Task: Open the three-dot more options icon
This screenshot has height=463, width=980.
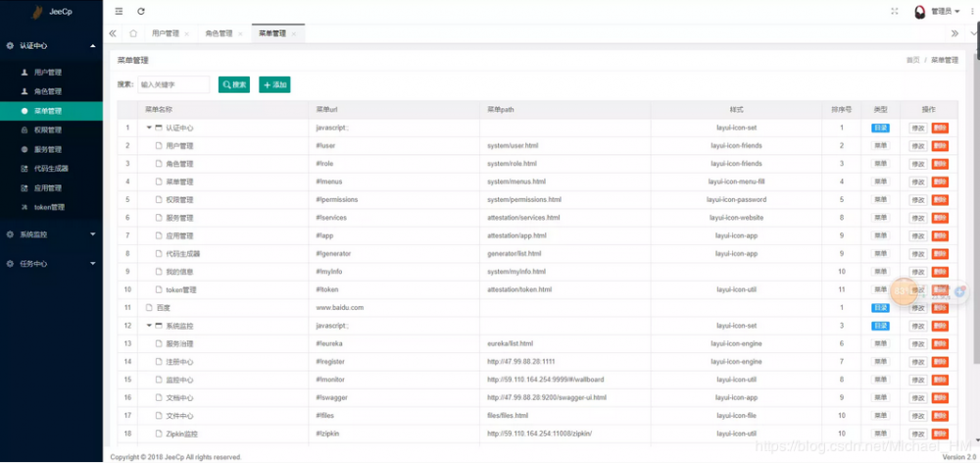Action: (971, 11)
